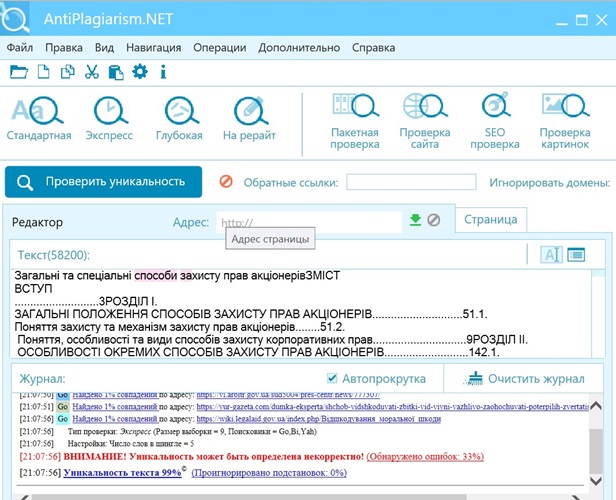Open Операции menu
616x500 pixels.
pos(220,48)
